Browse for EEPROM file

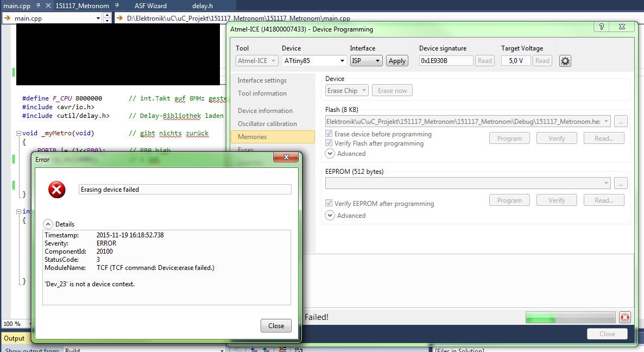(x=621, y=183)
